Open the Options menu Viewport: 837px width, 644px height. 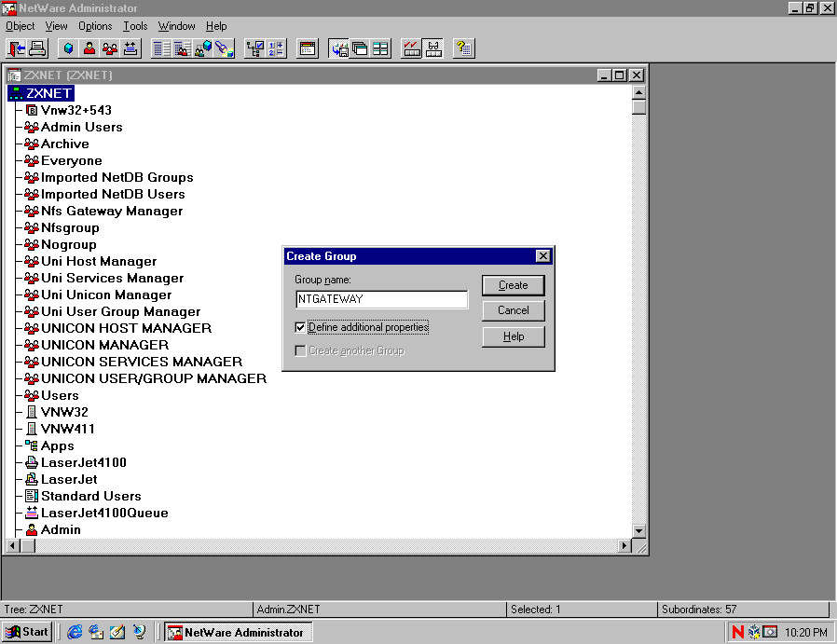[95, 25]
